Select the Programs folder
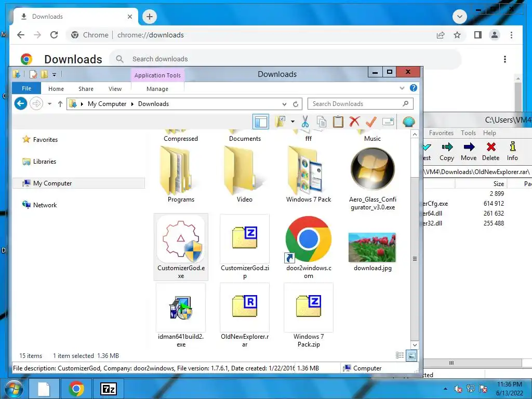Screen dimensions: 532x399 (181, 174)
